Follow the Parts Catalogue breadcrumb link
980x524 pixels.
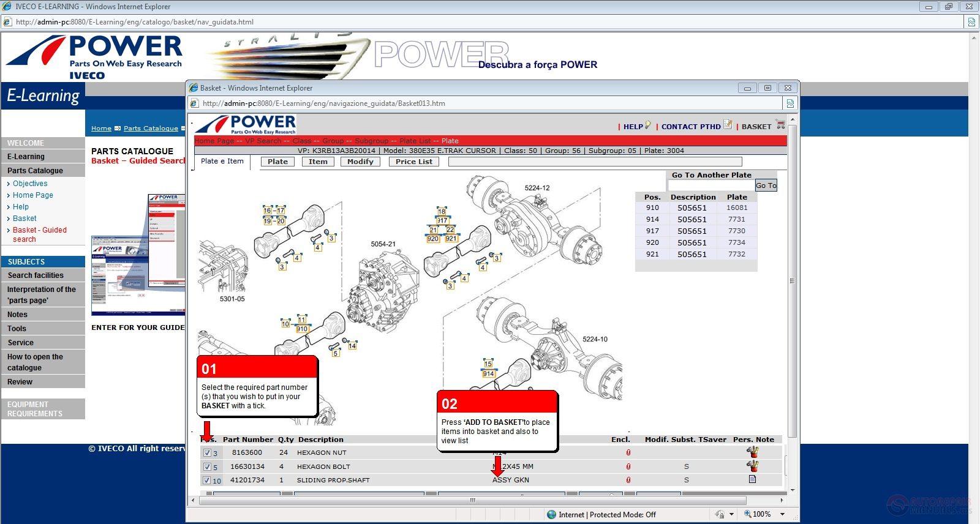151,129
